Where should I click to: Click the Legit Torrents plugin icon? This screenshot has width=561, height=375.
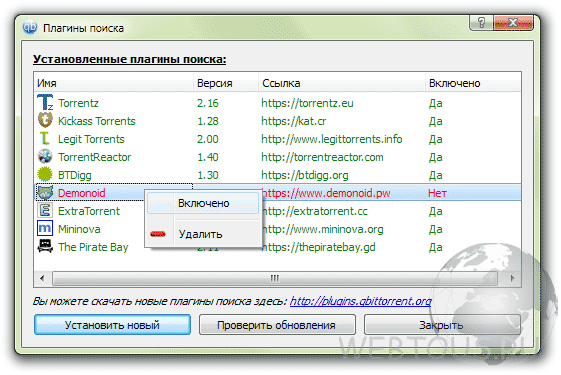(x=45, y=138)
